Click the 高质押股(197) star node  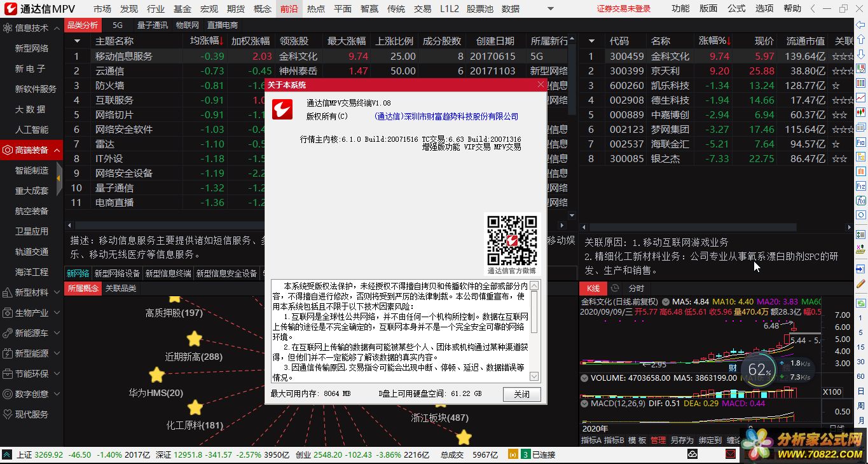point(175,298)
